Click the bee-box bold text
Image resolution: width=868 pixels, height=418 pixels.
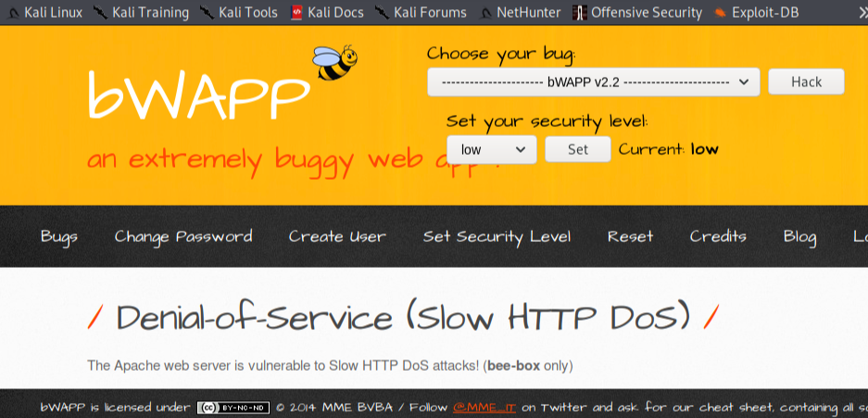tap(513, 366)
